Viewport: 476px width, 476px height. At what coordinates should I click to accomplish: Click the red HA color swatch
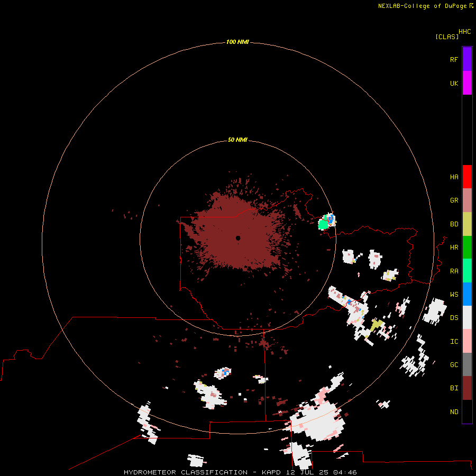point(467,177)
